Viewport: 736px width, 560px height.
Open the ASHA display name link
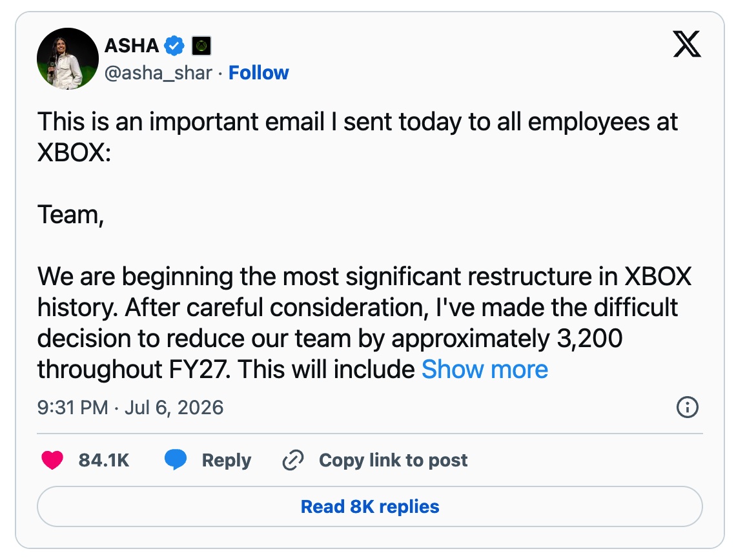[132, 46]
